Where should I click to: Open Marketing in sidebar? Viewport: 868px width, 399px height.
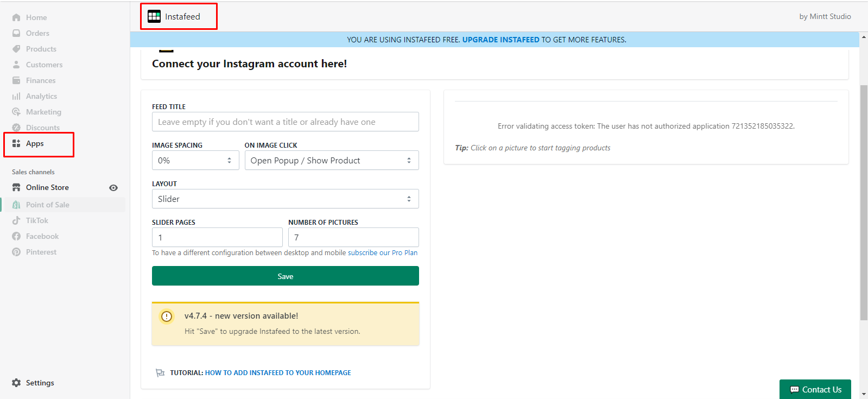click(x=43, y=112)
